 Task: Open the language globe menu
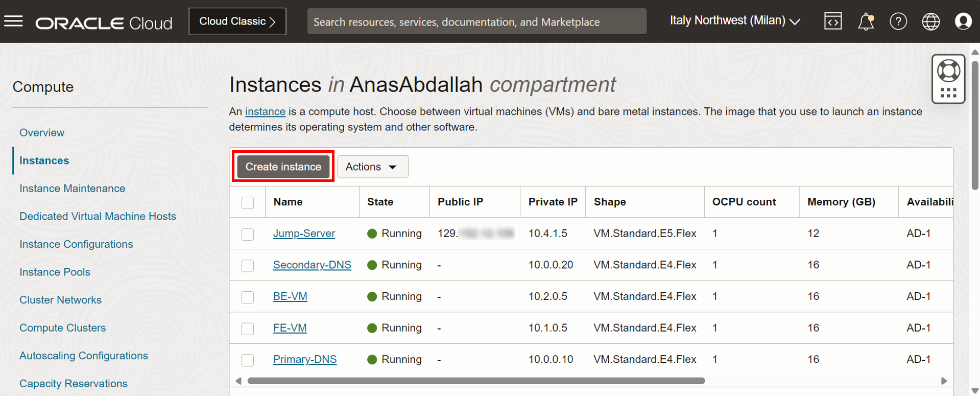coord(931,21)
